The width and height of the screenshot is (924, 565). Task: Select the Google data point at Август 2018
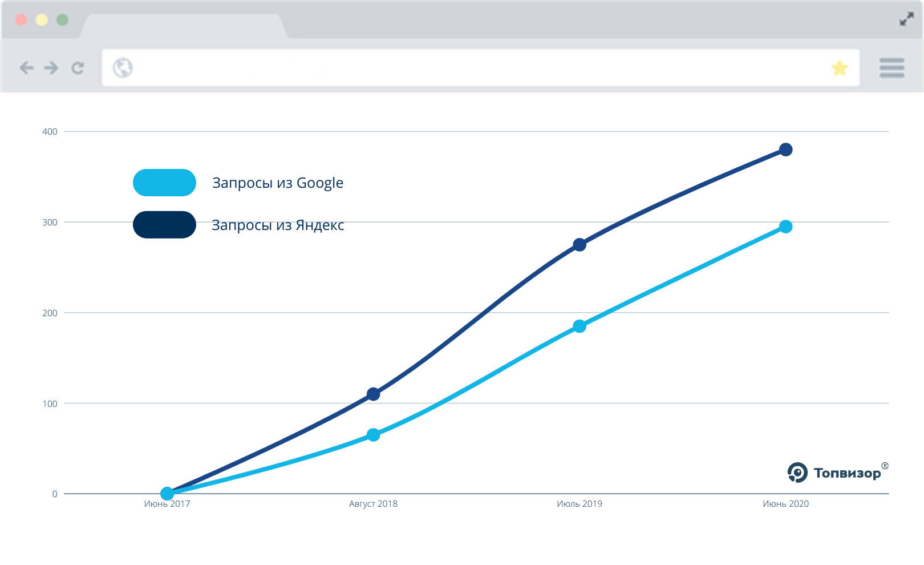373,435
